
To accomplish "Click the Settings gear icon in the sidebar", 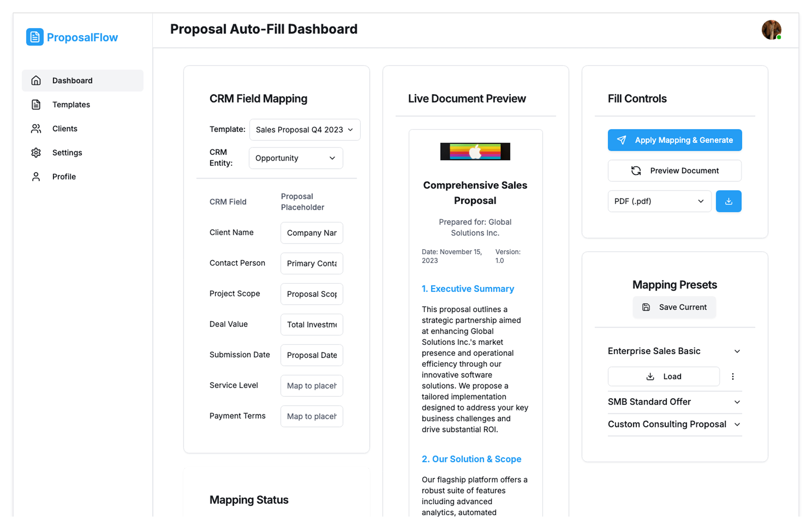I will click(x=36, y=153).
